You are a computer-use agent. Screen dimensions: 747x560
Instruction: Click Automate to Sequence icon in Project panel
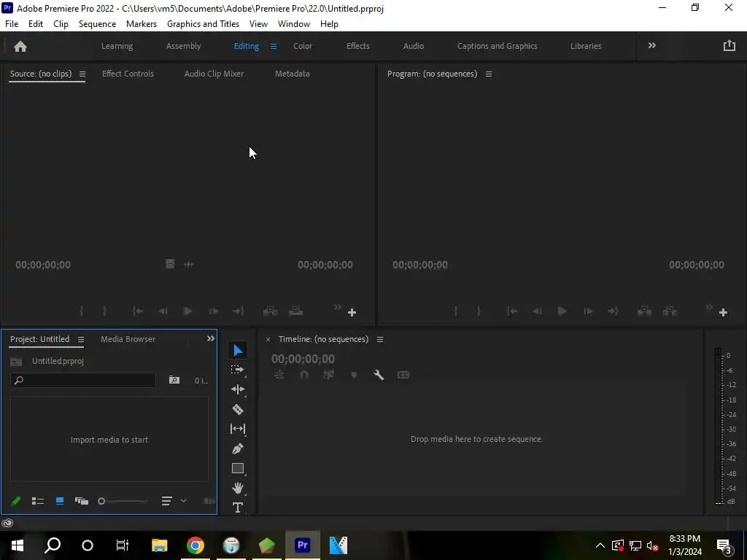pyautogui.click(x=209, y=501)
